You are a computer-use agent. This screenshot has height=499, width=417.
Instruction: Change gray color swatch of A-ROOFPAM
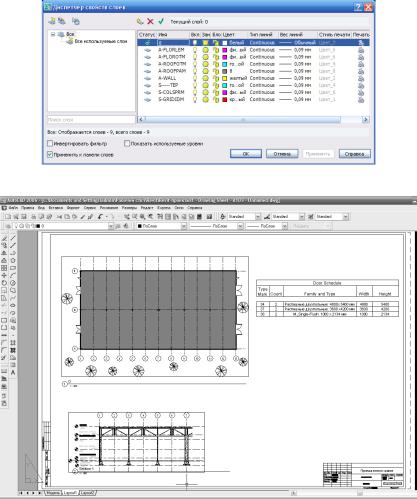pos(225,71)
